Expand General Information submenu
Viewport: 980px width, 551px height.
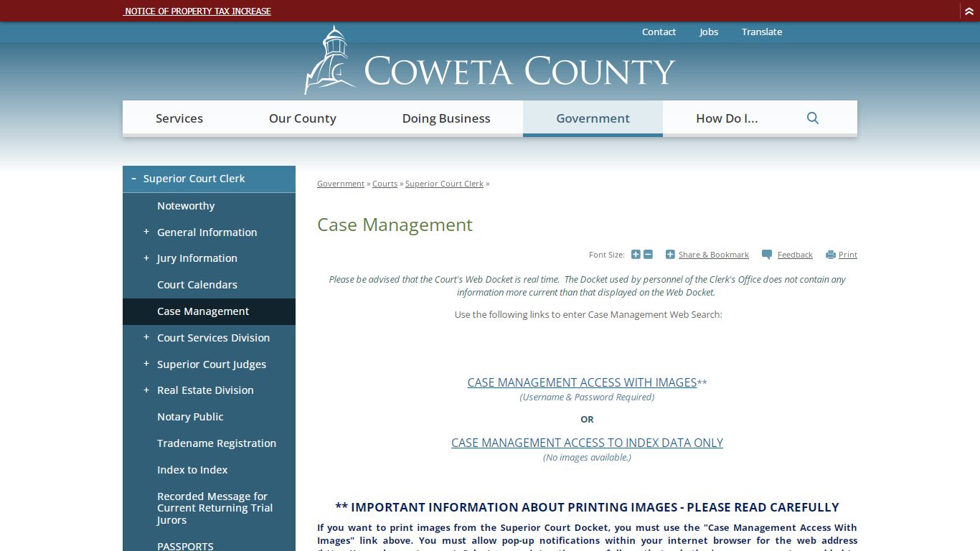pyautogui.click(x=146, y=232)
